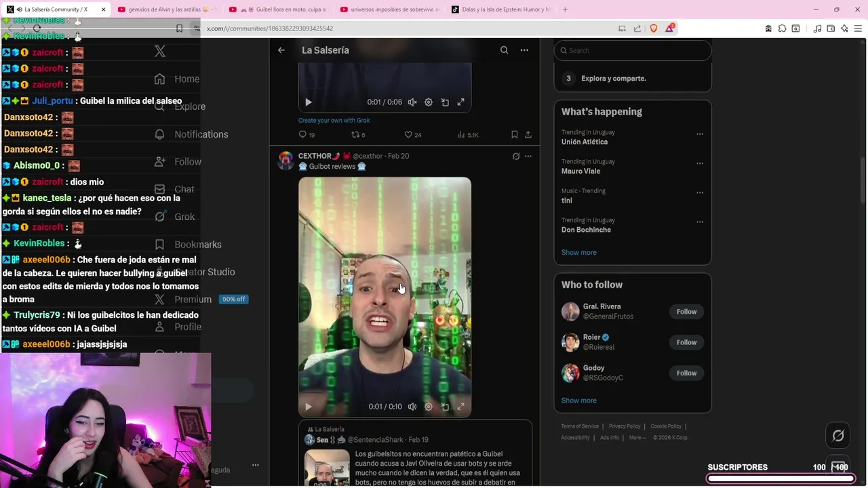The height and width of the screenshot is (488, 868).
Task: Switch to 'universos imposibles de sobrevivir' tab
Action: point(389,9)
